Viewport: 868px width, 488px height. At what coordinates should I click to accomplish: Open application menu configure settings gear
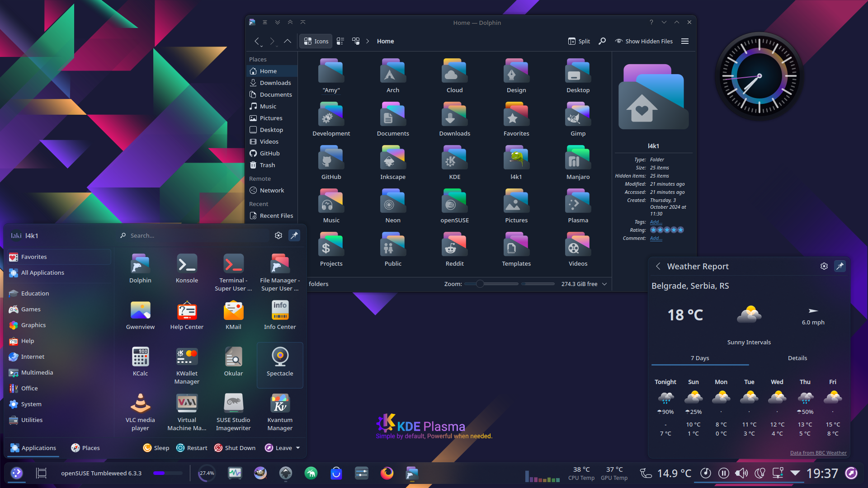[278, 235]
